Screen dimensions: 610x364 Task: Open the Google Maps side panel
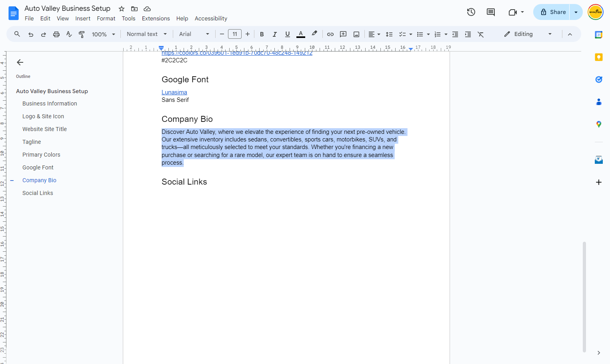point(599,124)
